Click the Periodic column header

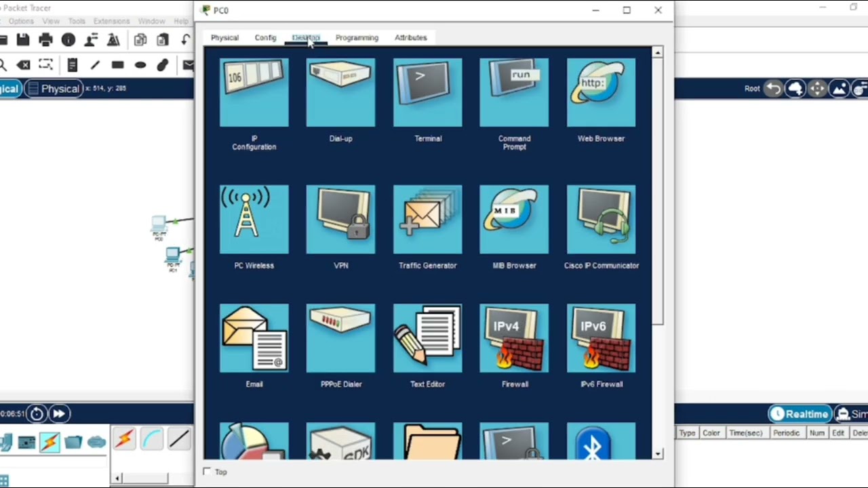coord(786,433)
